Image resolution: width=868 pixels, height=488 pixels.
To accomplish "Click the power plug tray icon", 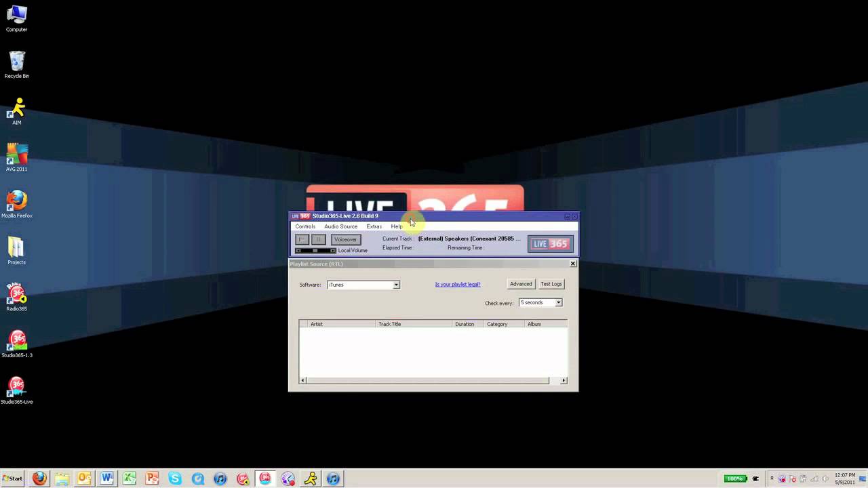I will point(755,479).
